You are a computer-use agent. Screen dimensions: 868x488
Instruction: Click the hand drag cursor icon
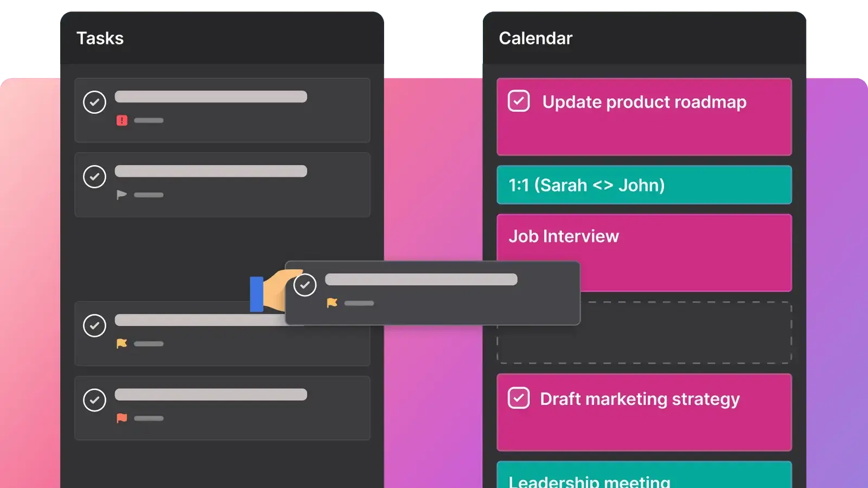click(x=274, y=293)
